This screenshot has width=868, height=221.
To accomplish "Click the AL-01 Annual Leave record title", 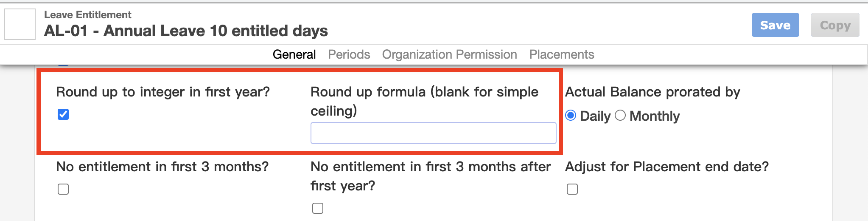I will [x=186, y=31].
